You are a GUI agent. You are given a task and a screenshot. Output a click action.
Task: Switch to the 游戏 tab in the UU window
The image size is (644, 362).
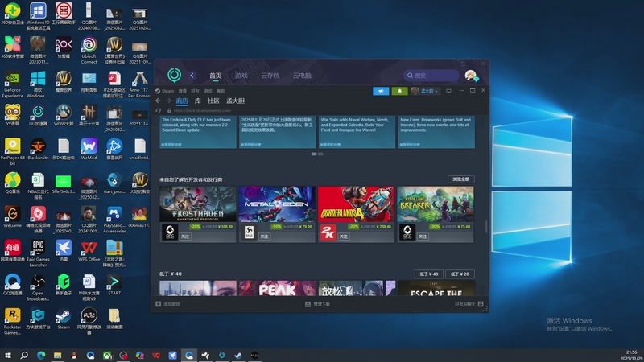(x=241, y=76)
